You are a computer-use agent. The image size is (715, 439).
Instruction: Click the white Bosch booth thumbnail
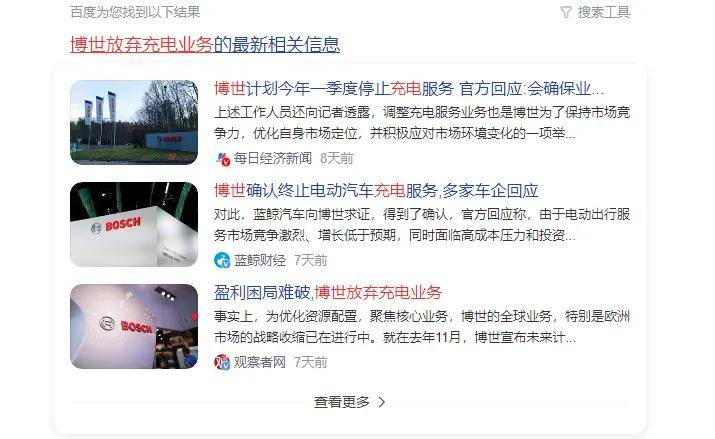point(134,224)
